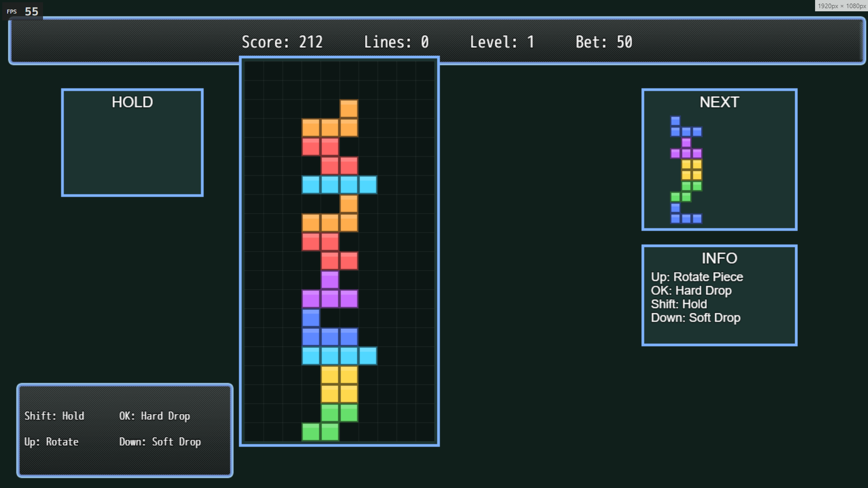
Task: Click the "NEXT" panel title
Action: (x=719, y=102)
